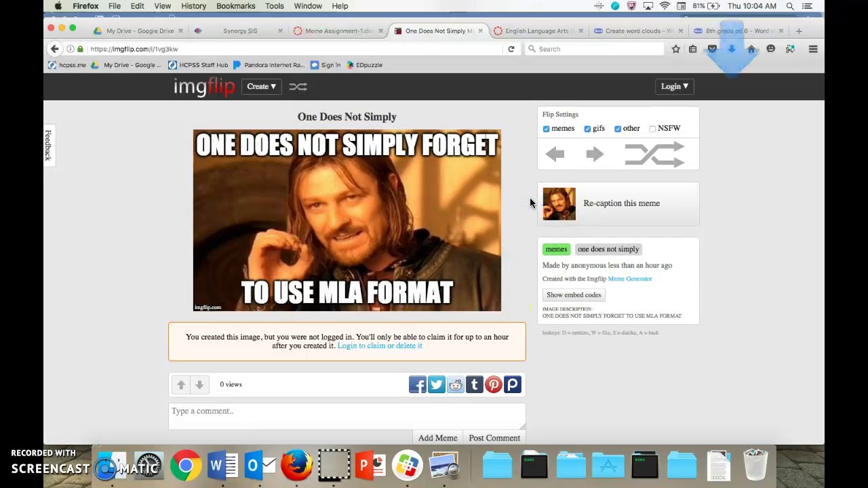Viewport: 868px width, 488px height.
Task: Click Login to claim or delete it link
Action: (x=380, y=346)
